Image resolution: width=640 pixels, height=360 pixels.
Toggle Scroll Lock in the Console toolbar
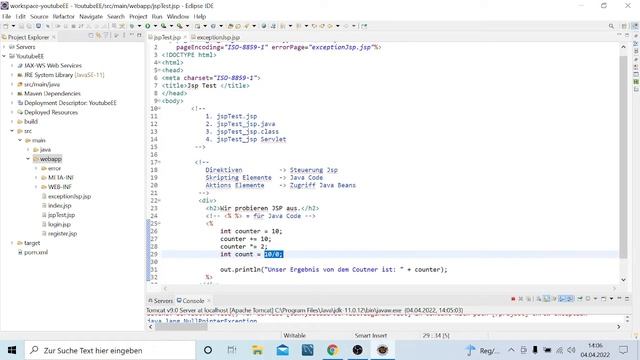(x=547, y=299)
